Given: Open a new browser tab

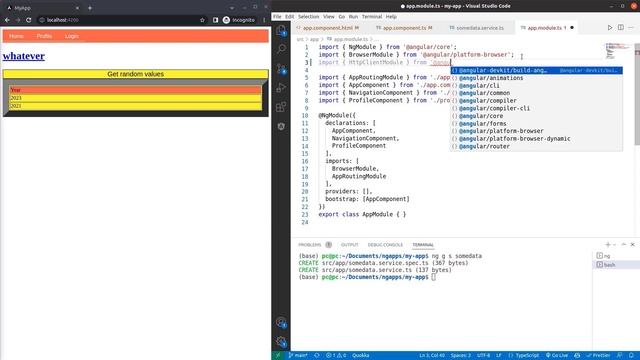Looking at the screenshot, I should tap(90, 8).
